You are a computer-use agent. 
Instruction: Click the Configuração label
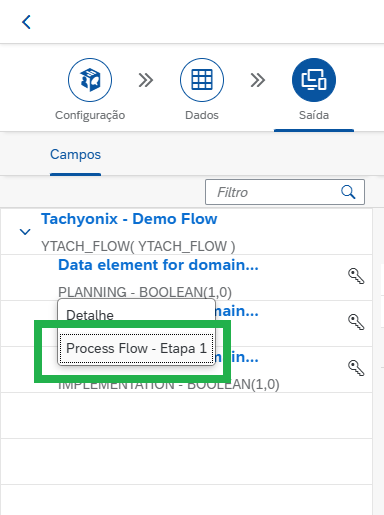[x=90, y=115]
